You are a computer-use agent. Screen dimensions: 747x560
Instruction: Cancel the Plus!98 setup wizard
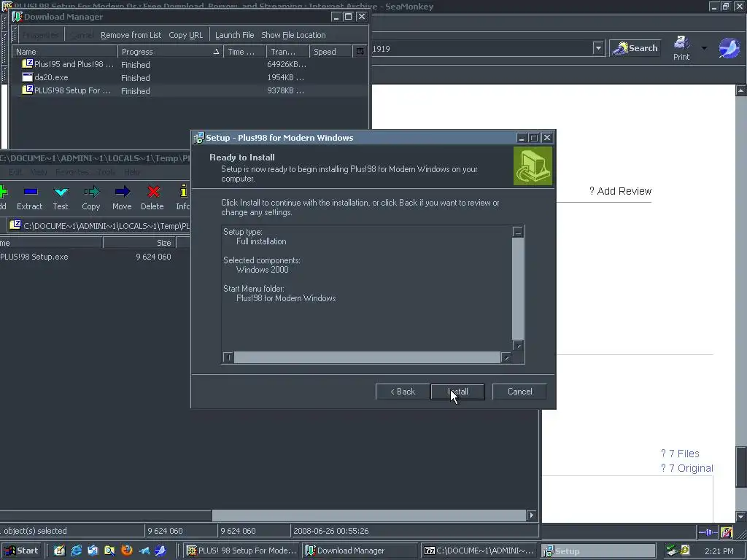pos(519,392)
